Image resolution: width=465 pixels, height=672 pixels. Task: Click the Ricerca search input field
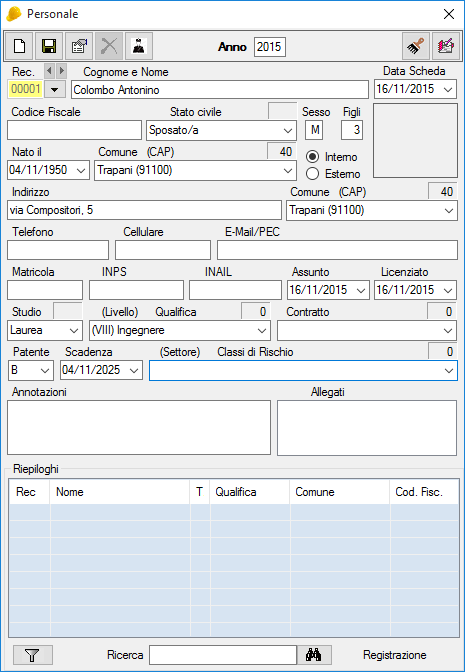point(223,655)
